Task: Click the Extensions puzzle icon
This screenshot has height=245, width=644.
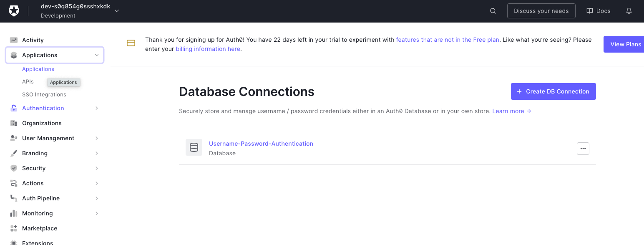Action: pyautogui.click(x=13, y=242)
